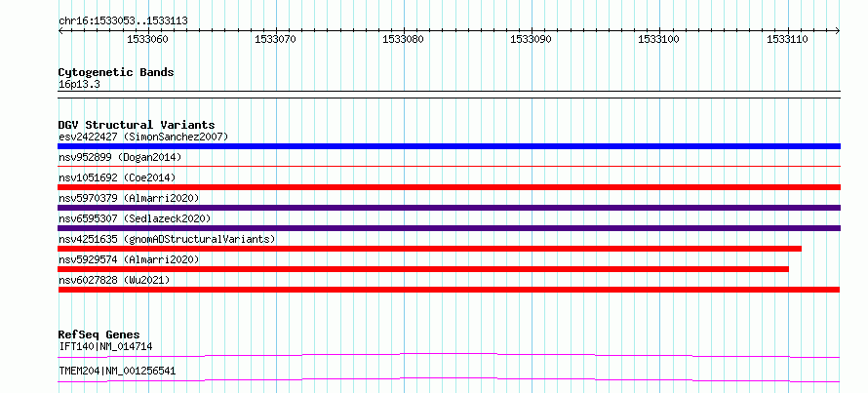Image resolution: width=868 pixels, height=393 pixels.
Task: Open gene IFT140|NM_014714 label
Action: pos(105,347)
